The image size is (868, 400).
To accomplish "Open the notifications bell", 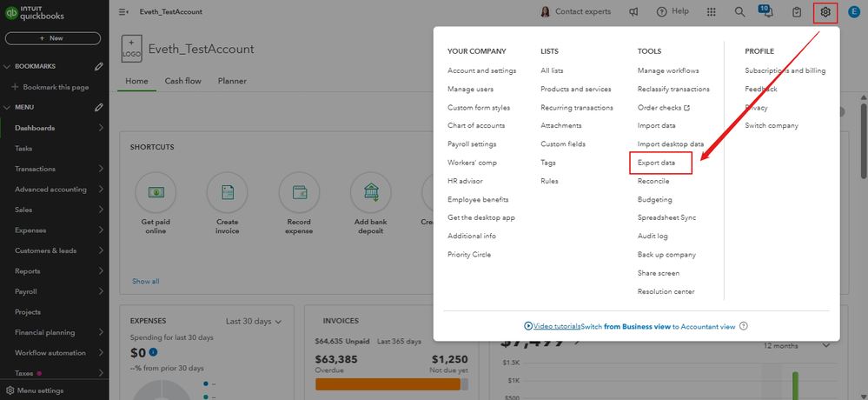I will [x=768, y=12].
